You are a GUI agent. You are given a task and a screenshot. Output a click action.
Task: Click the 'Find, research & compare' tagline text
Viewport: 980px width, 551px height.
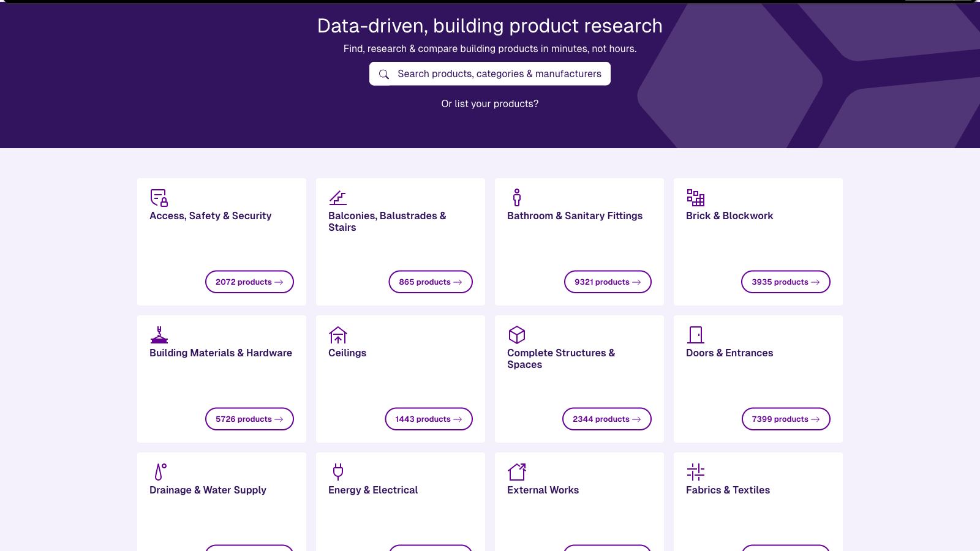click(x=490, y=48)
